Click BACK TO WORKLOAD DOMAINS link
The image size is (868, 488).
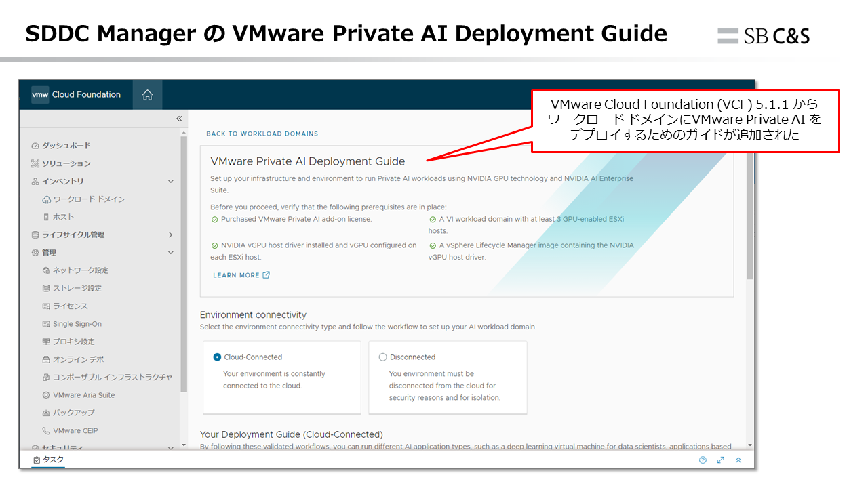(262, 134)
